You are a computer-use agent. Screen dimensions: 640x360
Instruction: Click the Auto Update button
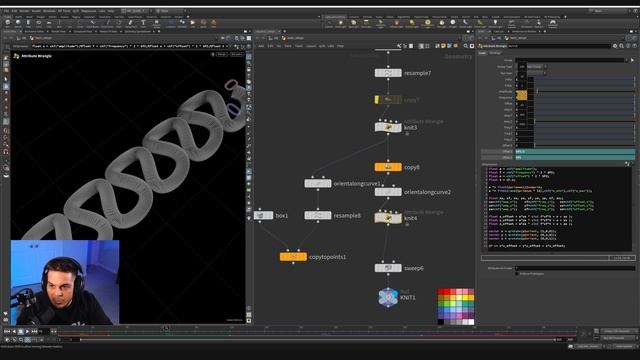click(x=624, y=347)
